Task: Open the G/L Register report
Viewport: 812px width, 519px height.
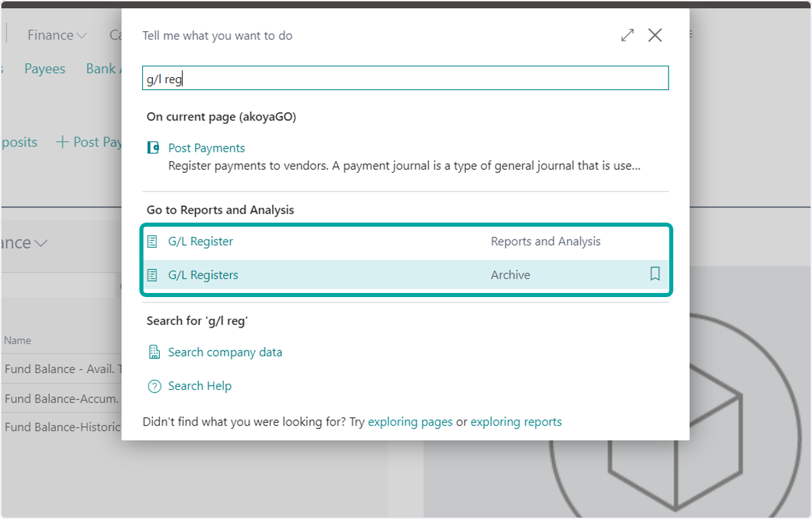Action: 200,241
